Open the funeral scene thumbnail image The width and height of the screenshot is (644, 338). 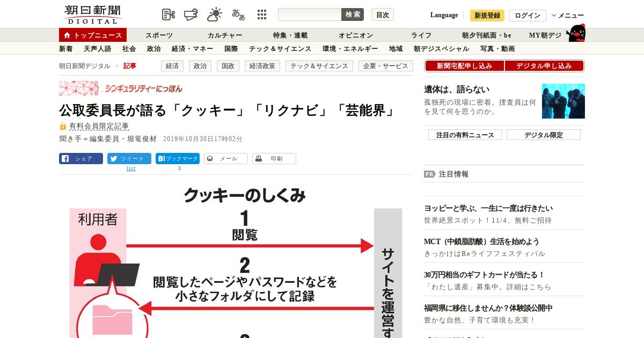coord(563,101)
